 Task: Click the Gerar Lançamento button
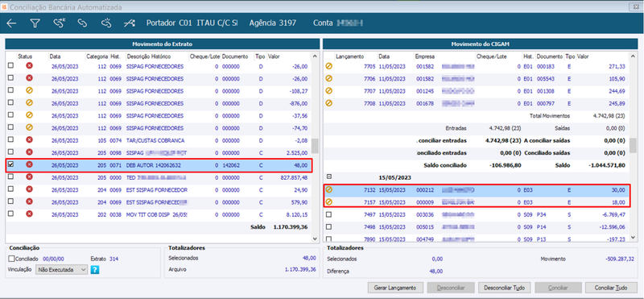pyautogui.click(x=396, y=288)
